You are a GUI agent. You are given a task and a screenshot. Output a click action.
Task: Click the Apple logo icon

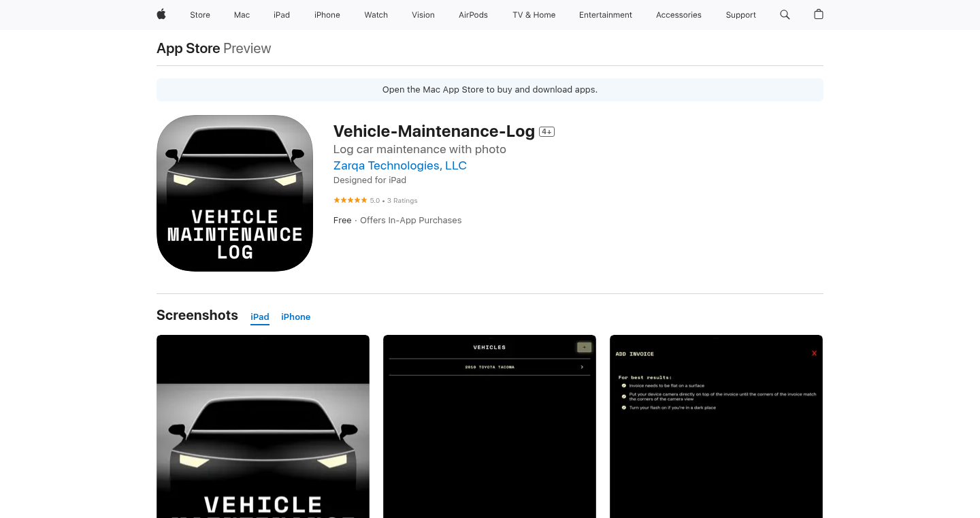pos(161,14)
